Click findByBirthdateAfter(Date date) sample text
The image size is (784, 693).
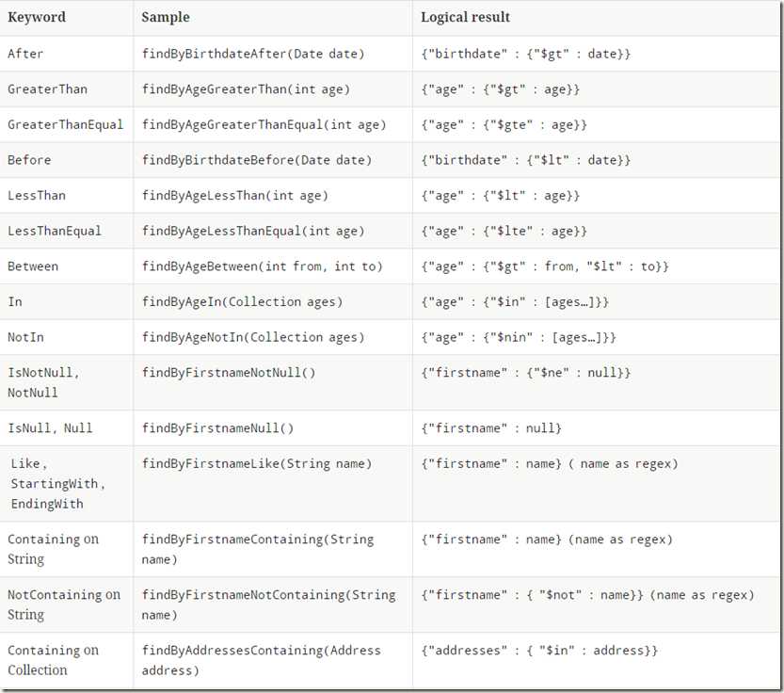253,54
